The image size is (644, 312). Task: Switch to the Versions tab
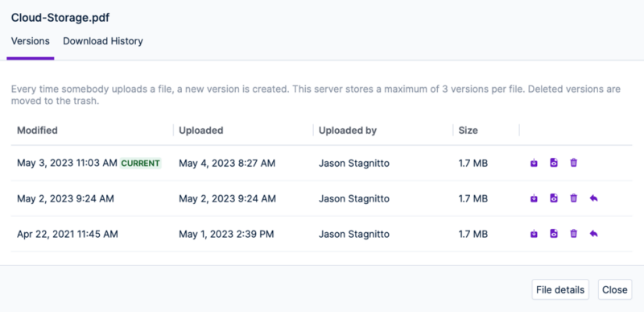point(31,41)
